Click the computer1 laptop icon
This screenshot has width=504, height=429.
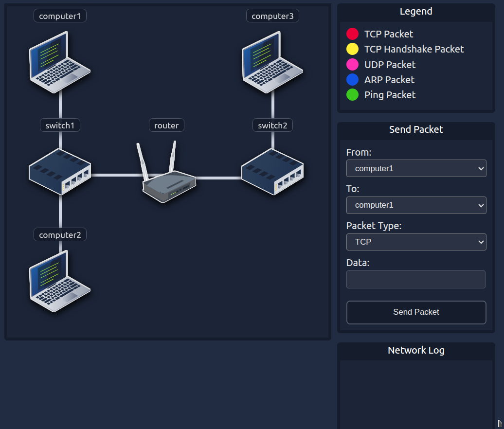click(60, 62)
